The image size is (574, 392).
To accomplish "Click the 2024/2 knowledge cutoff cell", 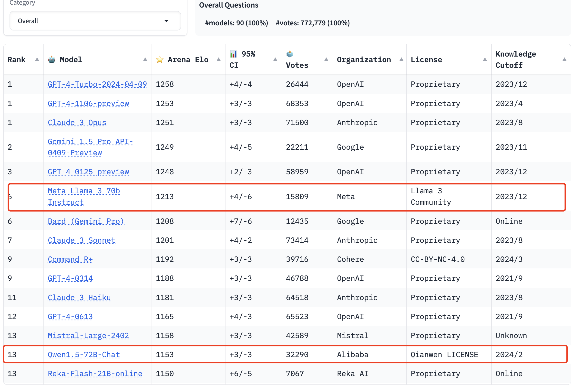I will point(509,355).
